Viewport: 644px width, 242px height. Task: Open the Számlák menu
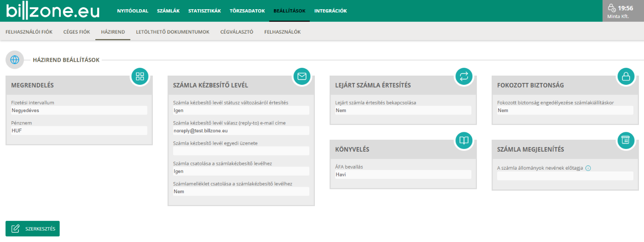[168, 11]
